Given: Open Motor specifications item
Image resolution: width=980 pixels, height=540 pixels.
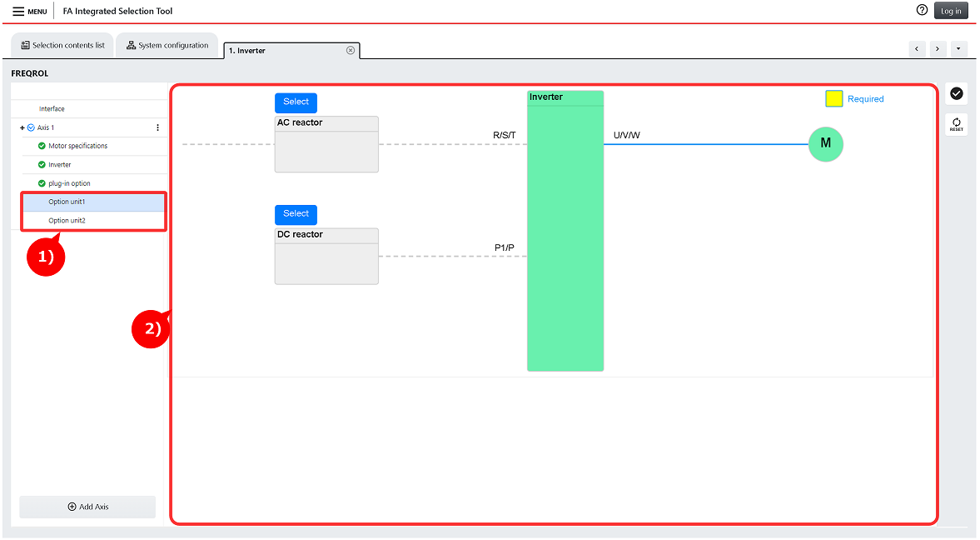Looking at the screenshot, I should point(77,146).
